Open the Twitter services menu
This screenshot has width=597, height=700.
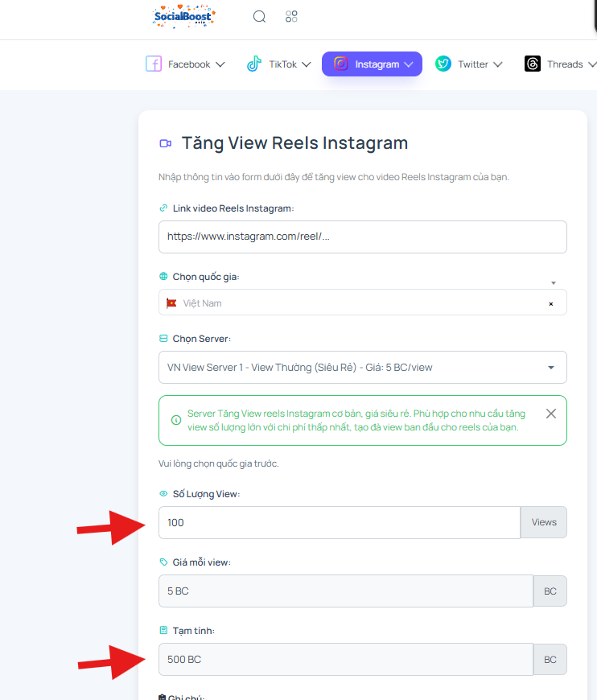(x=469, y=64)
